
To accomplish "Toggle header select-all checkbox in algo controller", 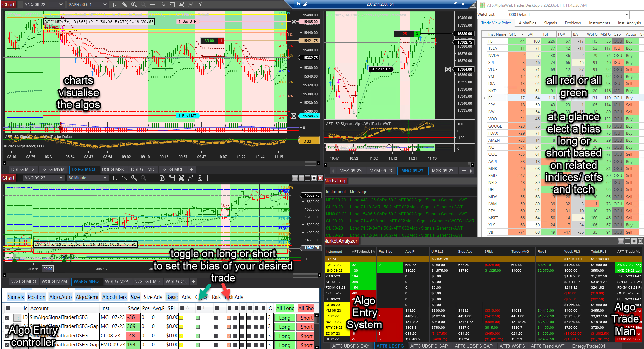I will [8, 308].
